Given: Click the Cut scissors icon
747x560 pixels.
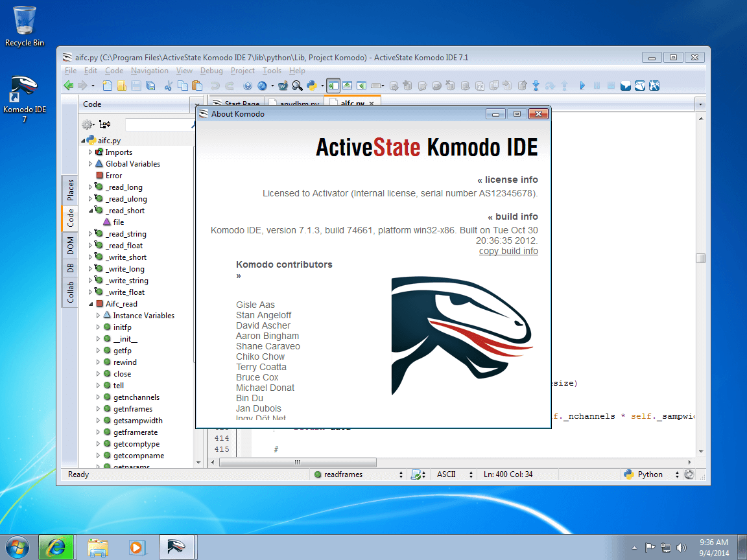Looking at the screenshot, I should point(168,86).
